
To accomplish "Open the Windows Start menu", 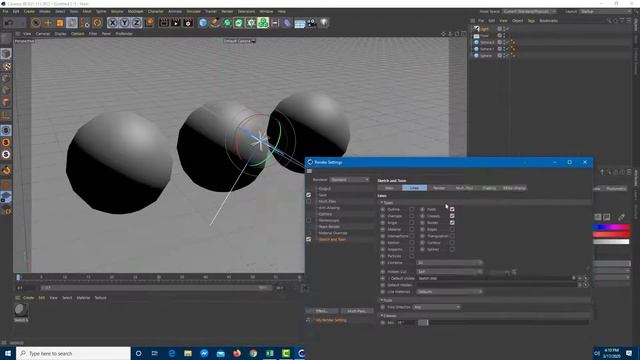I will pyautogui.click(x=8, y=353).
